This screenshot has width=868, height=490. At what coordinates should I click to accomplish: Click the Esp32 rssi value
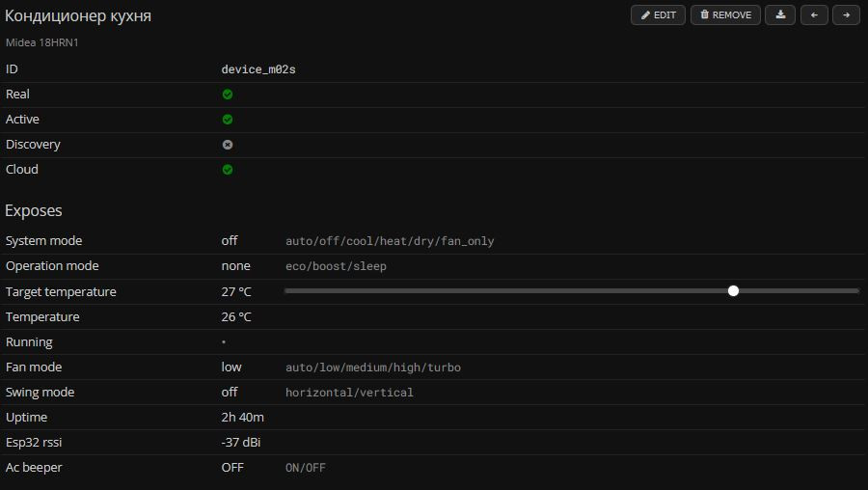tap(241, 443)
